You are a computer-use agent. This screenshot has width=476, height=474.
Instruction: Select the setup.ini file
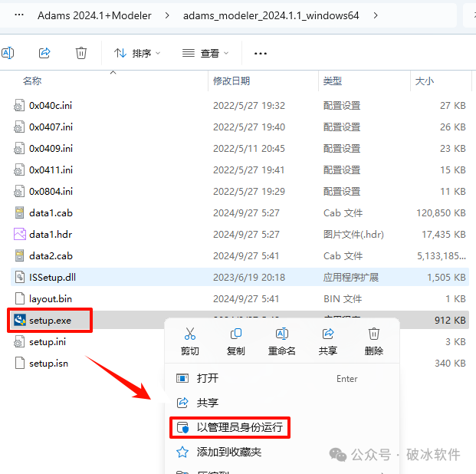pyautogui.click(x=48, y=342)
